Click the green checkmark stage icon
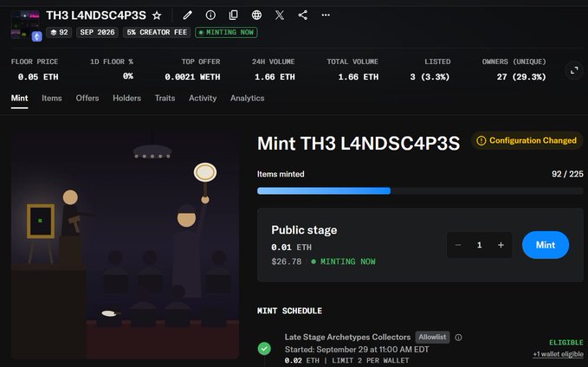This screenshot has height=367, width=588. (x=264, y=348)
